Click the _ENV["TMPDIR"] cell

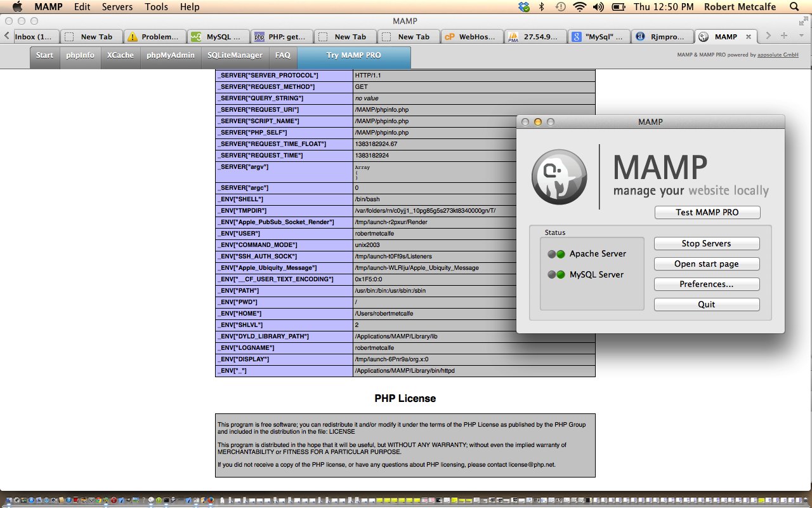[284, 211]
